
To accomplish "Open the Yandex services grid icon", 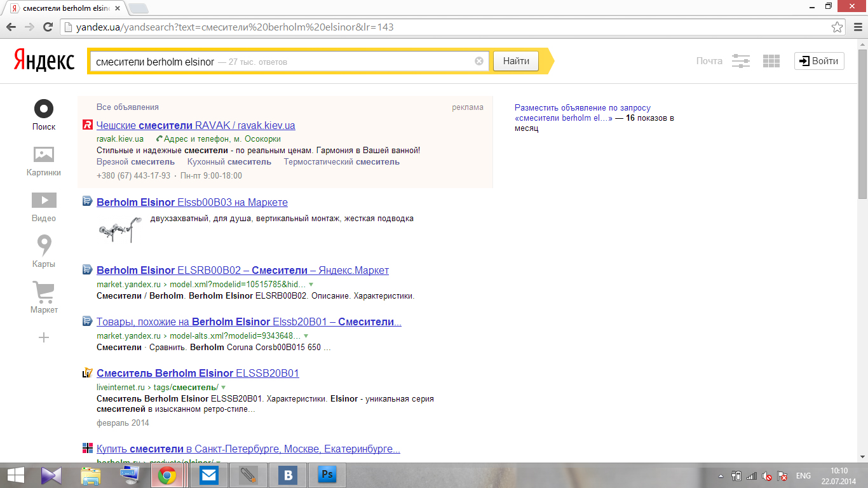I will pyautogui.click(x=771, y=61).
